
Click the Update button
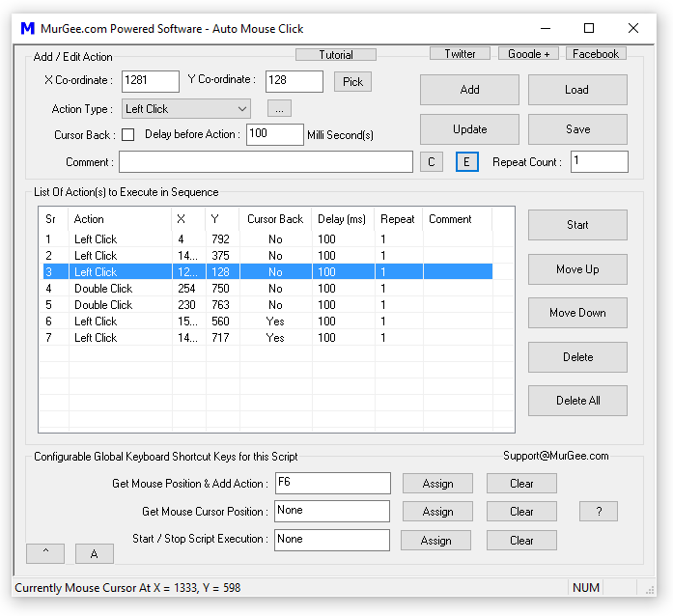(x=469, y=129)
